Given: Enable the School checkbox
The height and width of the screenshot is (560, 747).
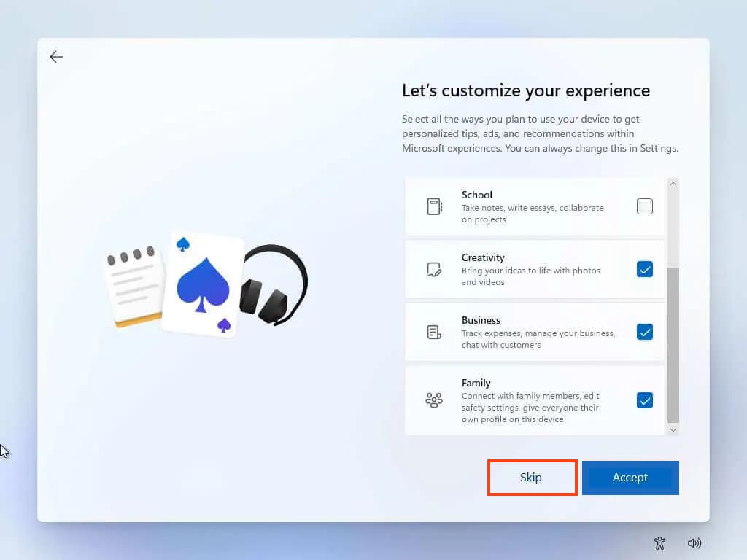Looking at the screenshot, I should (x=645, y=206).
